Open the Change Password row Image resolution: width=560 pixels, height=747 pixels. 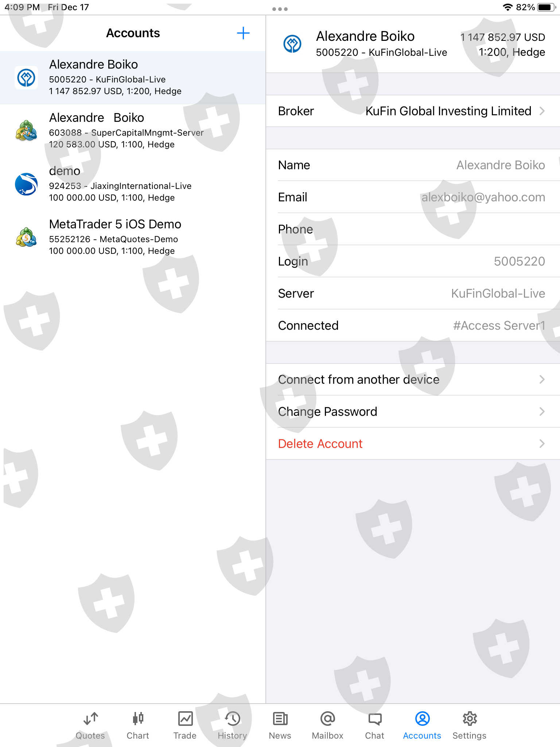(413, 411)
